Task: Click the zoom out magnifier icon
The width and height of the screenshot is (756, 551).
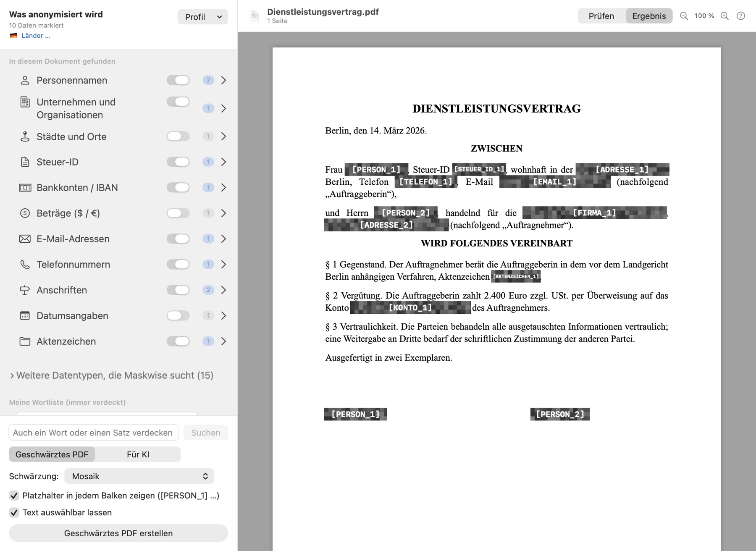Action: (x=684, y=16)
